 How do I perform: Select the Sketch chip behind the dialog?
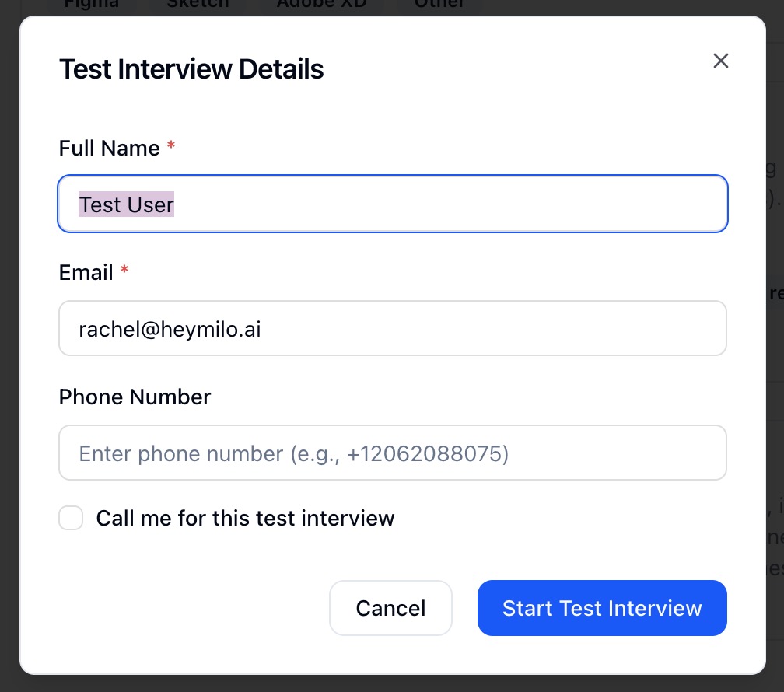point(198,5)
